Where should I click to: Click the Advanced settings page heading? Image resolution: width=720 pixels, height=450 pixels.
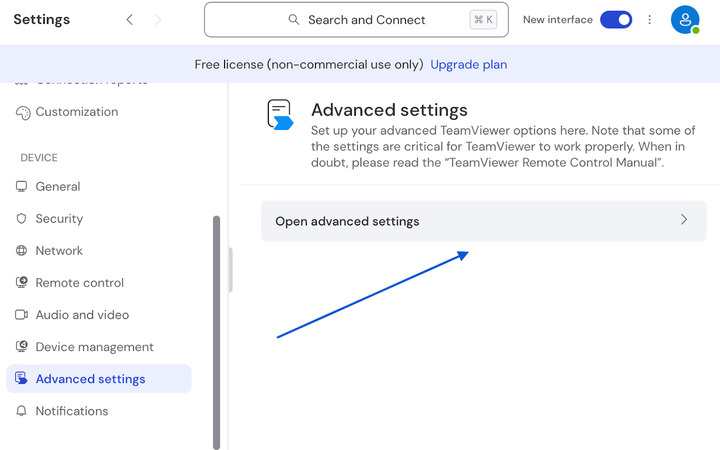pyautogui.click(x=389, y=110)
